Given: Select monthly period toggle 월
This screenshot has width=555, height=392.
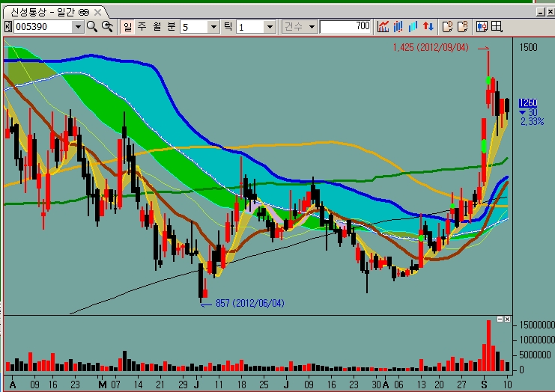Looking at the screenshot, I should (157, 26).
